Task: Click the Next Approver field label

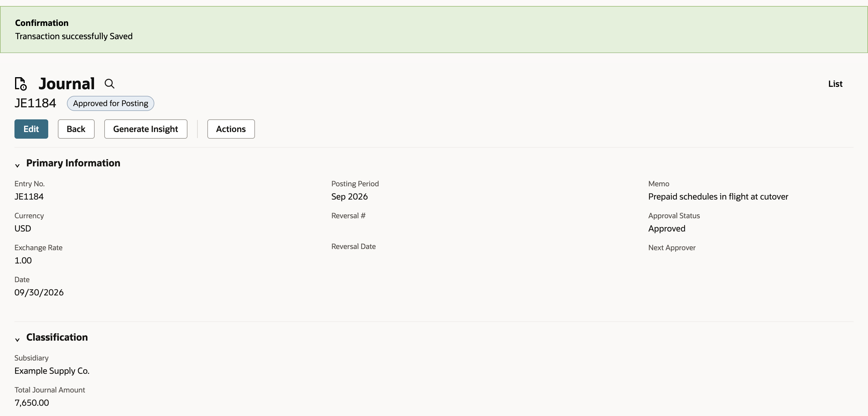Action: pos(671,248)
